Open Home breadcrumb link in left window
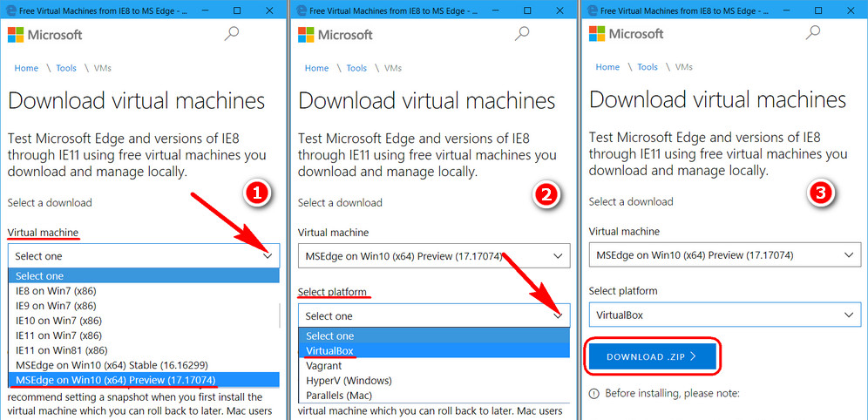Image resolution: width=868 pixels, height=420 pixels. (x=26, y=68)
